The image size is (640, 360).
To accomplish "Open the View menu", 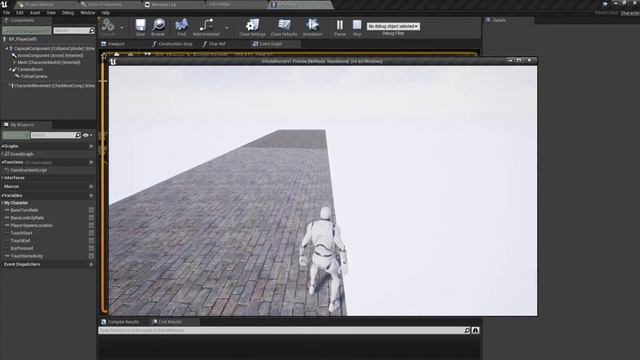I will [51, 13].
